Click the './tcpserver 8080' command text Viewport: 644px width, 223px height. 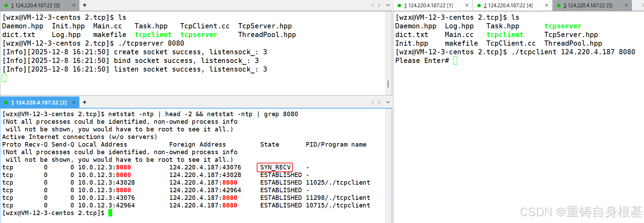[x=151, y=43]
